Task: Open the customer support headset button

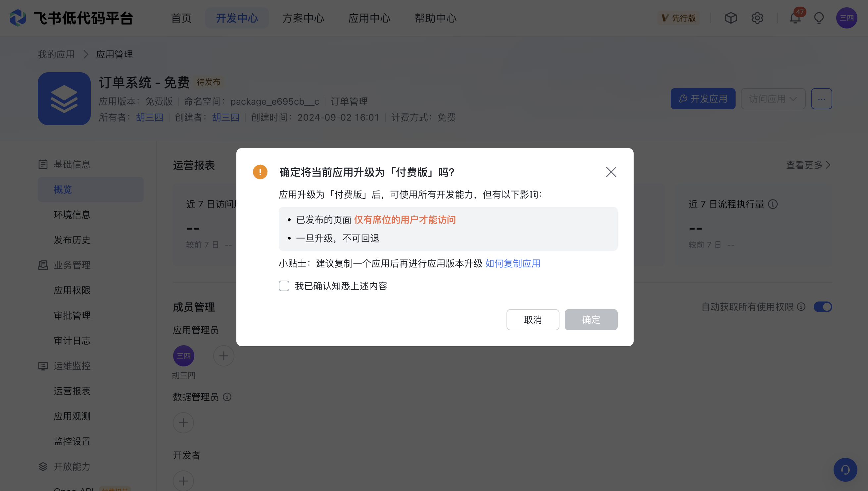Action: [x=845, y=469]
